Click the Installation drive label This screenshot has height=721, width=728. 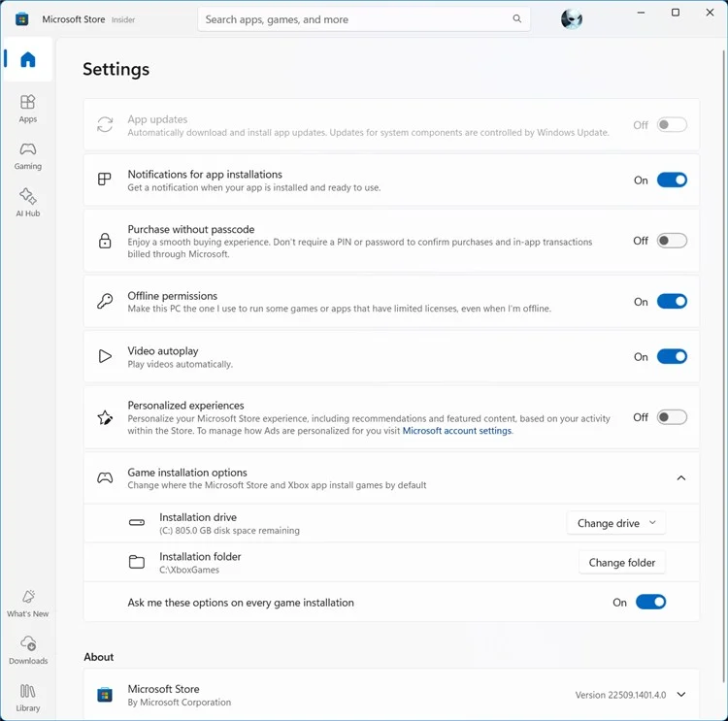(x=198, y=517)
